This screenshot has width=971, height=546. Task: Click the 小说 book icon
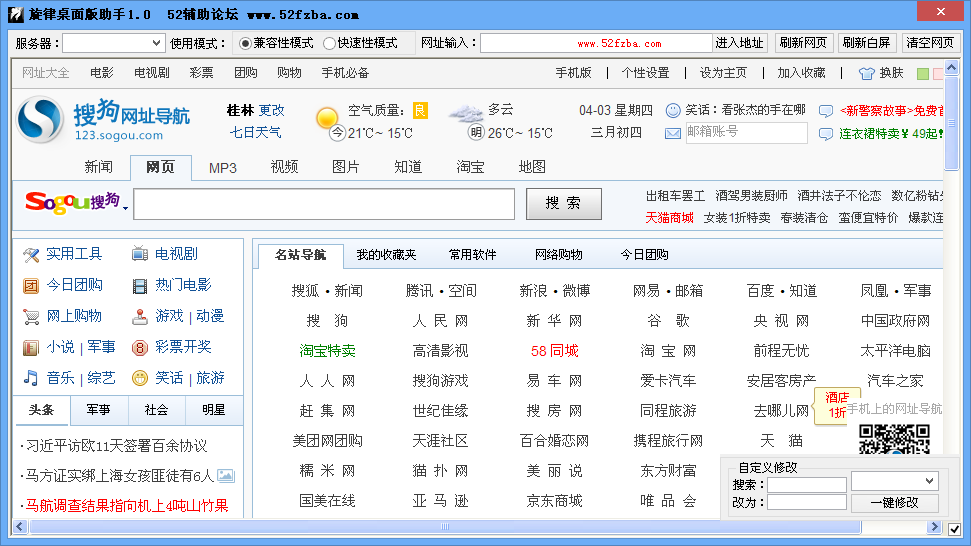coord(31,347)
